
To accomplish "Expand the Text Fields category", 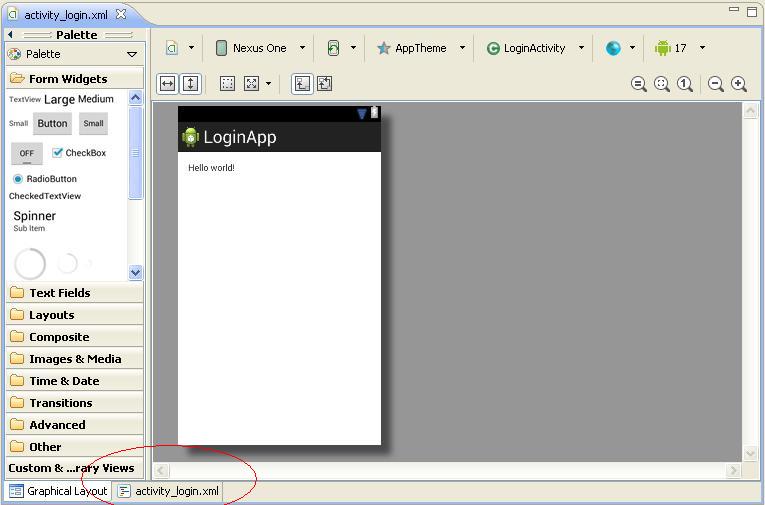I will point(75,293).
